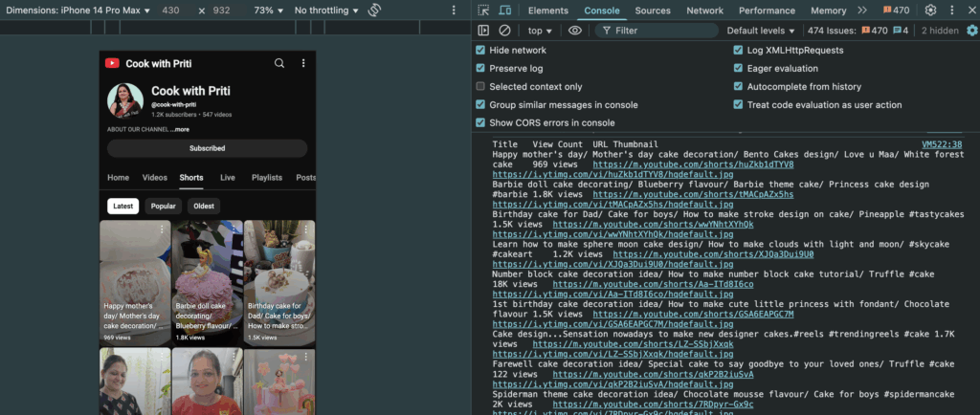The image size is (980, 415).
Task: Open shorts/tMACpAZx5hs link
Action: (x=693, y=194)
